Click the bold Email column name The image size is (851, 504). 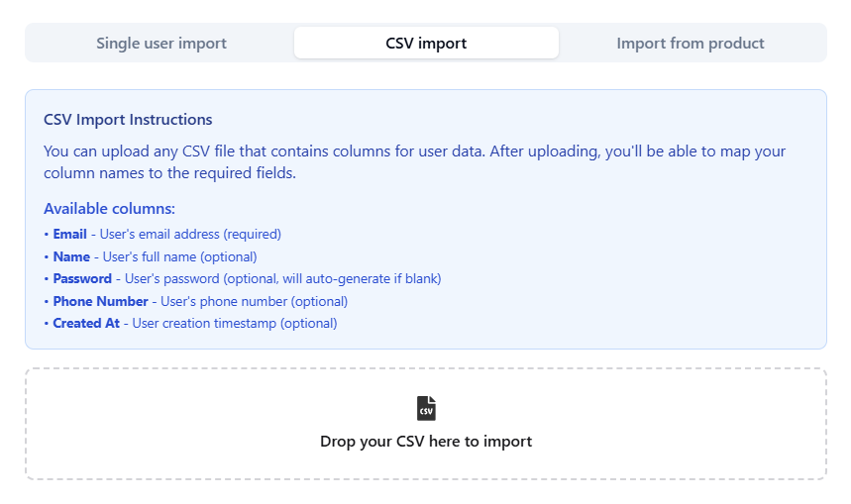tap(70, 235)
